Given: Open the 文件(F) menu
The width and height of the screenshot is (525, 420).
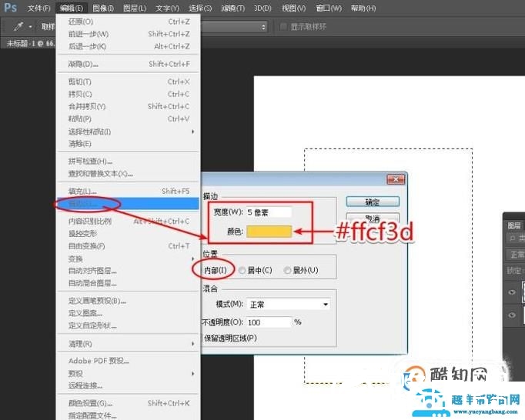Looking at the screenshot, I should click(x=38, y=8).
